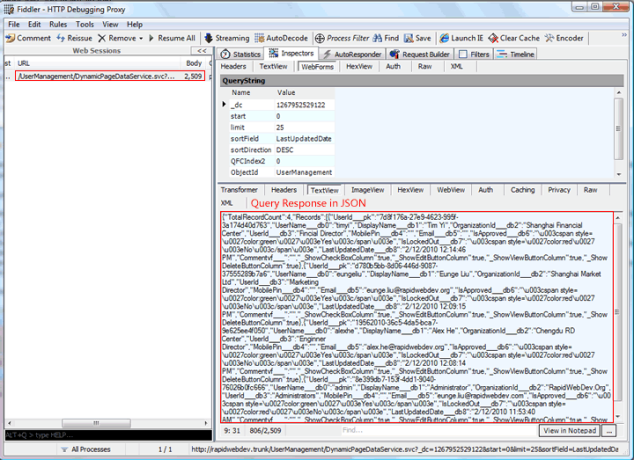
Task: Click sessions list scroll right arrow
Action: (206, 423)
